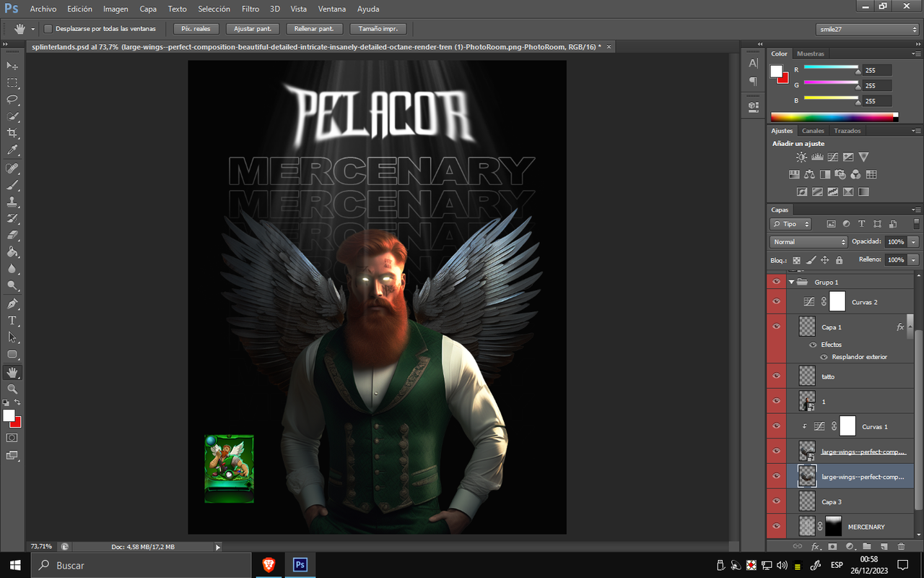924x578 pixels.
Task: Hide the tatto layer
Action: [x=777, y=376]
